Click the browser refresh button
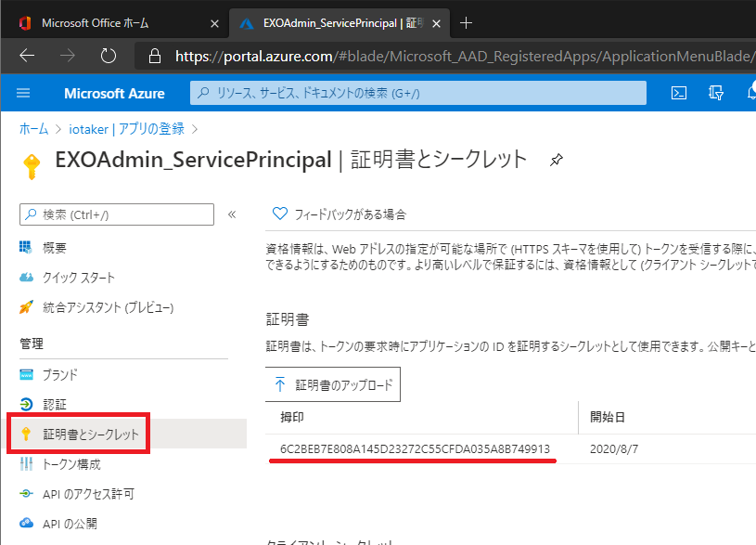756x545 pixels. click(108, 56)
